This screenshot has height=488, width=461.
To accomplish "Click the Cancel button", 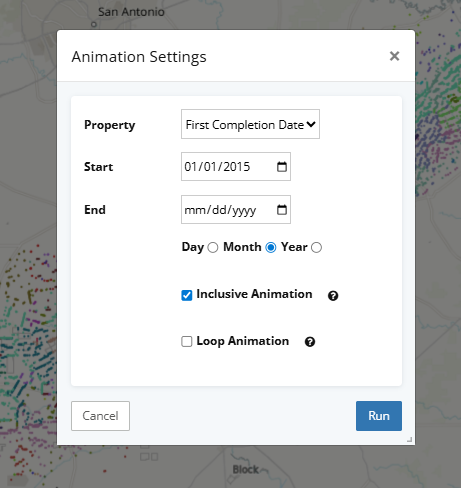I will [x=100, y=416].
